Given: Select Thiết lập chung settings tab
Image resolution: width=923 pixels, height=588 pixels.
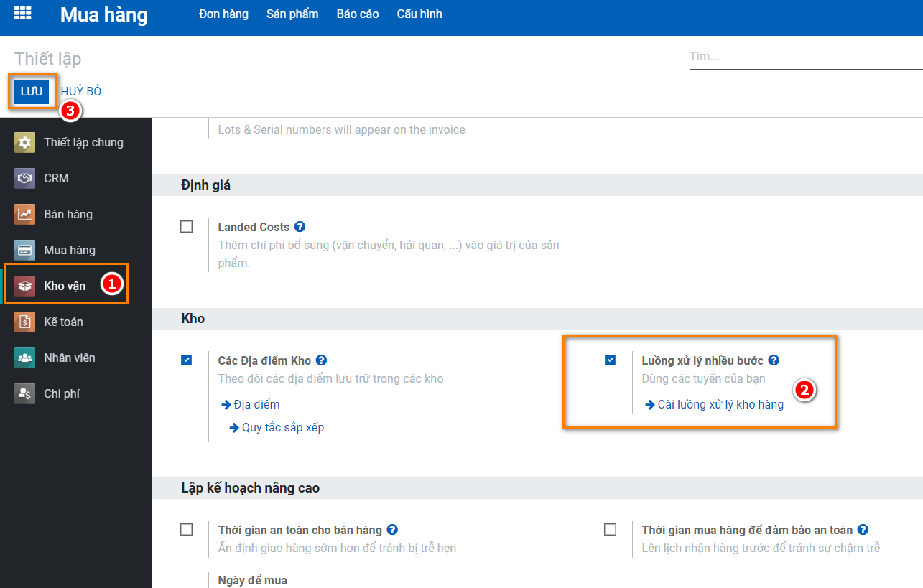Looking at the screenshot, I should tap(76, 142).
